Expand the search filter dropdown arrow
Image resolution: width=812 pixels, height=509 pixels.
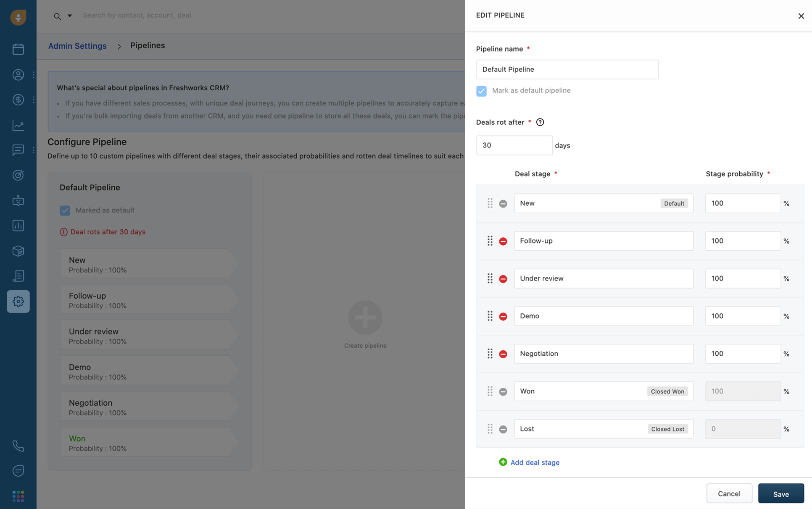[x=70, y=16]
